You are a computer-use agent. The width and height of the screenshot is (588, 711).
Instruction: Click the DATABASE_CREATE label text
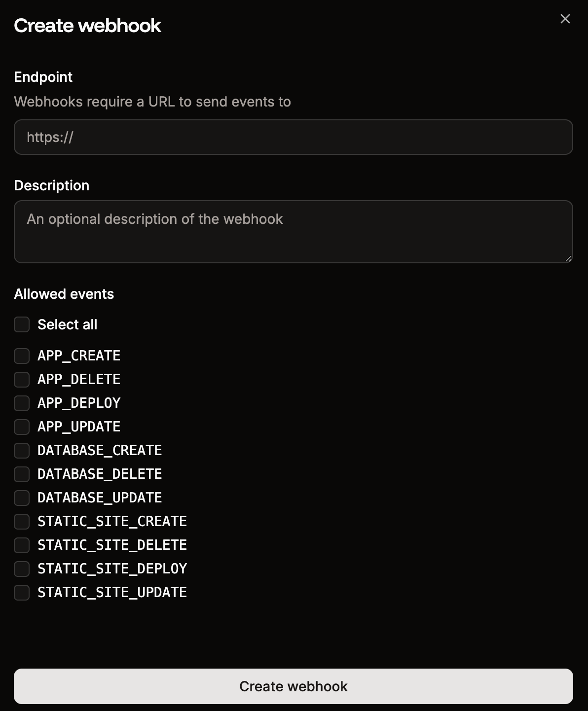point(99,450)
